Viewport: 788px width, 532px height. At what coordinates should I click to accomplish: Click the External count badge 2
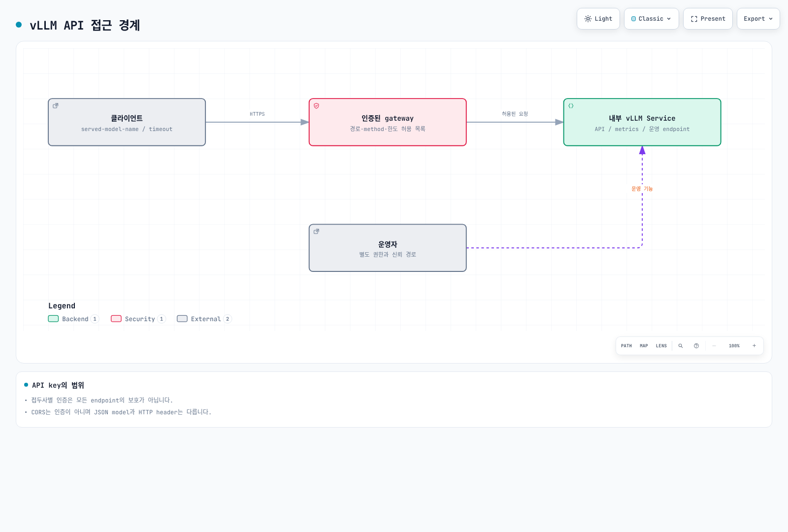pyautogui.click(x=228, y=319)
